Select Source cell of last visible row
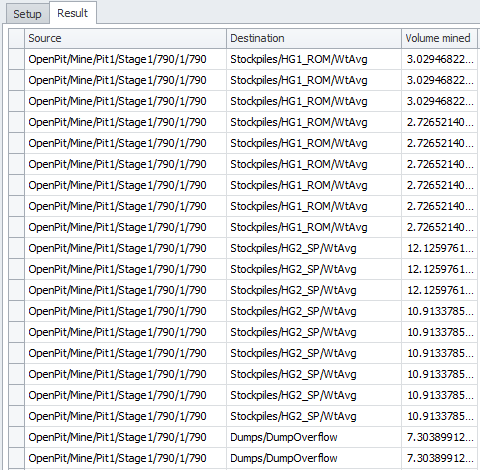Screen dimensions: 480x470 pos(125,458)
